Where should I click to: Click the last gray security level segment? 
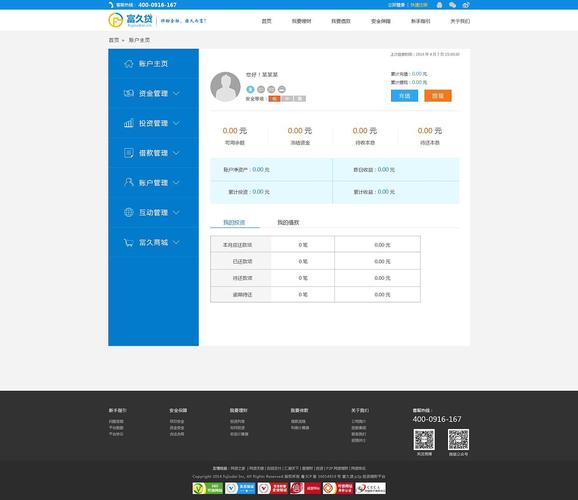point(300,98)
